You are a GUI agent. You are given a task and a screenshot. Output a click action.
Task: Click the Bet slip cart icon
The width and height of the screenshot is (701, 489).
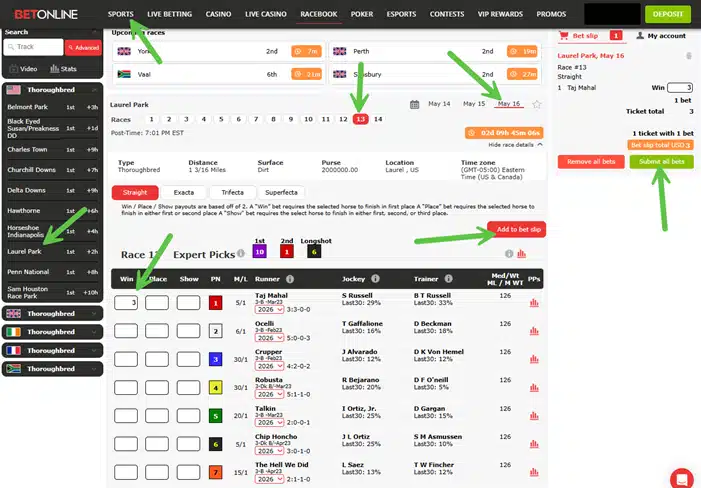564,35
